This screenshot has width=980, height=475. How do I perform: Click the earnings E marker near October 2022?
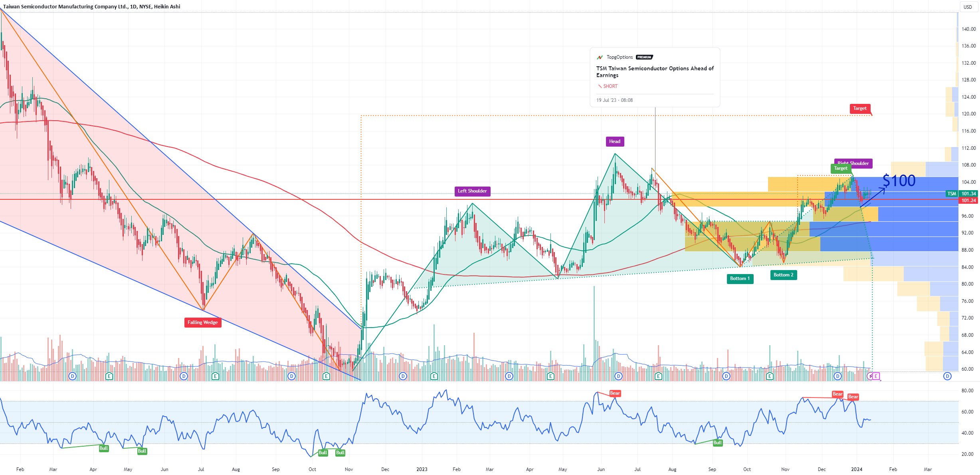tap(326, 376)
